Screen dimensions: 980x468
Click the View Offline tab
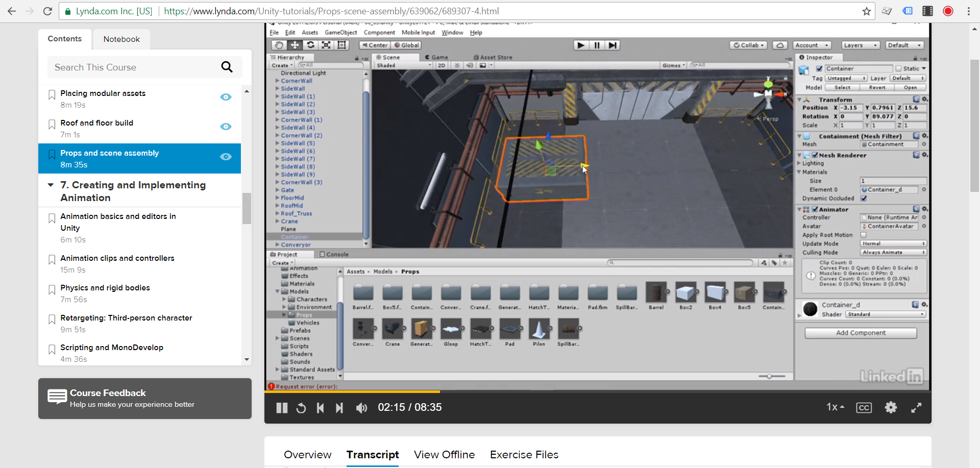click(x=444, y=455)
